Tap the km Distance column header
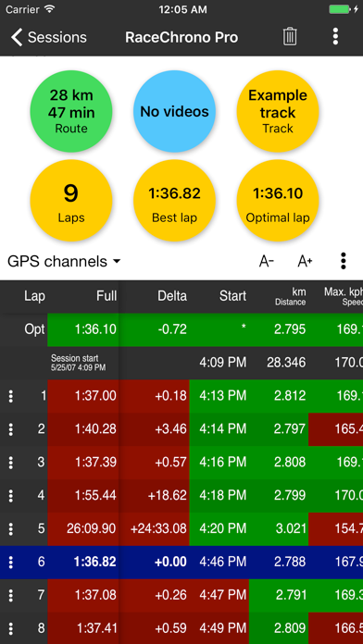 click(290, 296)
